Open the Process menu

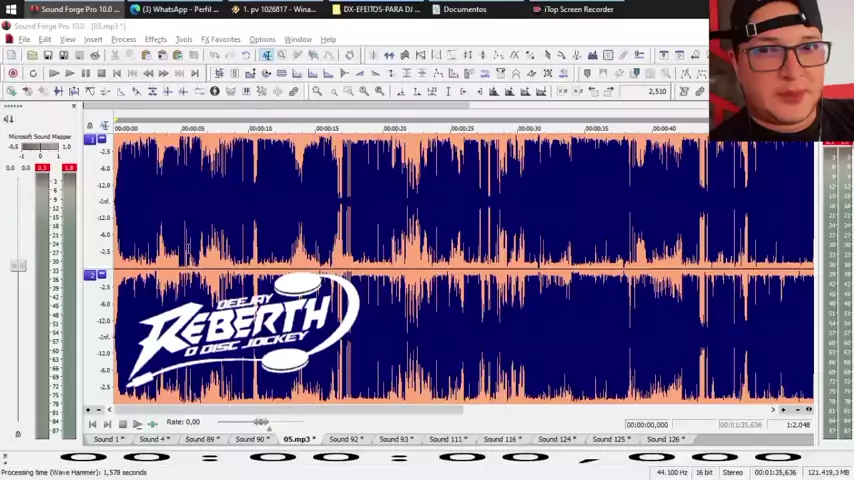pyautogui.click(x=123, y=40)
